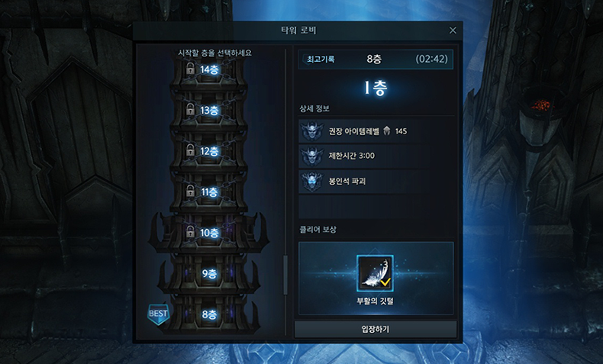Click the 입장하기 enter button
603x364 pixels.
coord(376,330)
